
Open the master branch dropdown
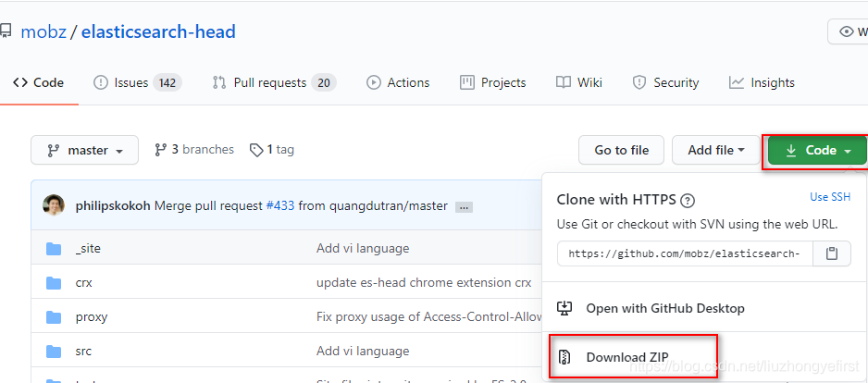click(x=85, y=150)
